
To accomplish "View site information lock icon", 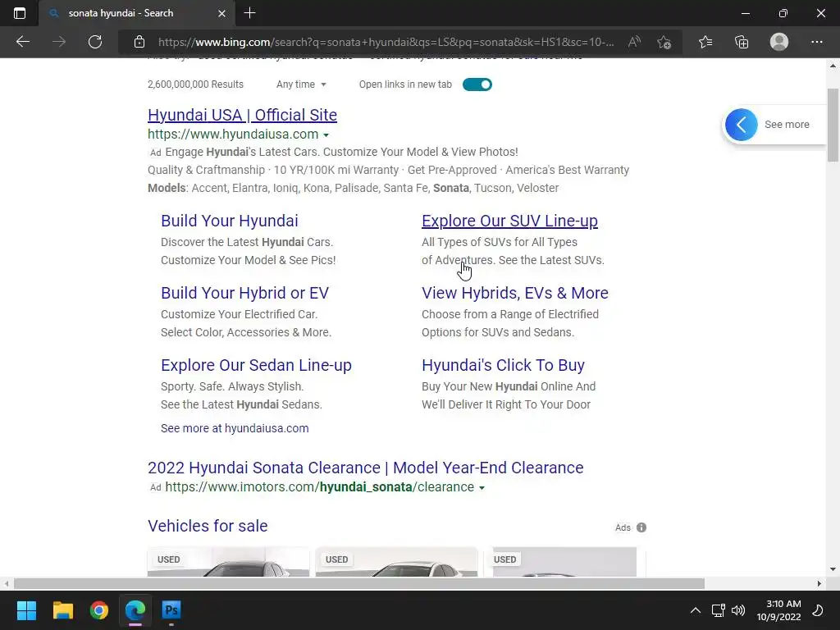I will coord(139,42).
